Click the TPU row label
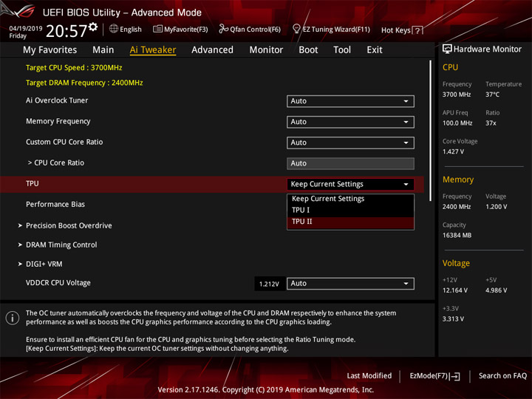This screenshot has height=399, width=532. [33, 183]
